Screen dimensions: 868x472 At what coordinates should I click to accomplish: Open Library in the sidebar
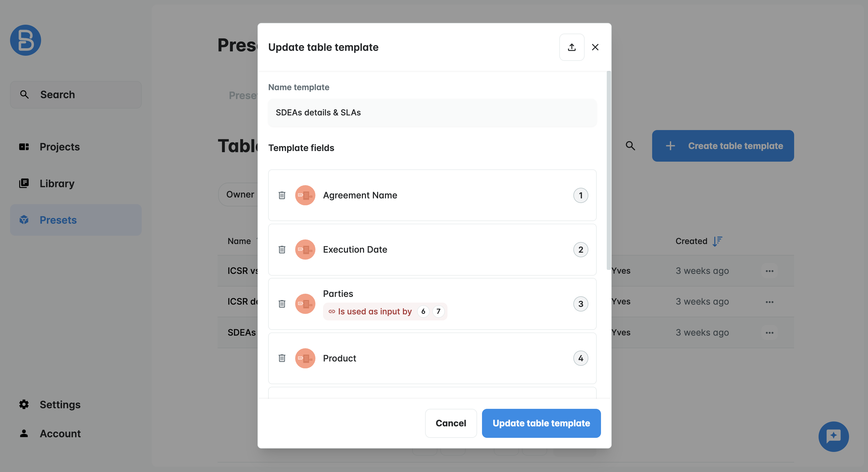click(x=57, y=183)
